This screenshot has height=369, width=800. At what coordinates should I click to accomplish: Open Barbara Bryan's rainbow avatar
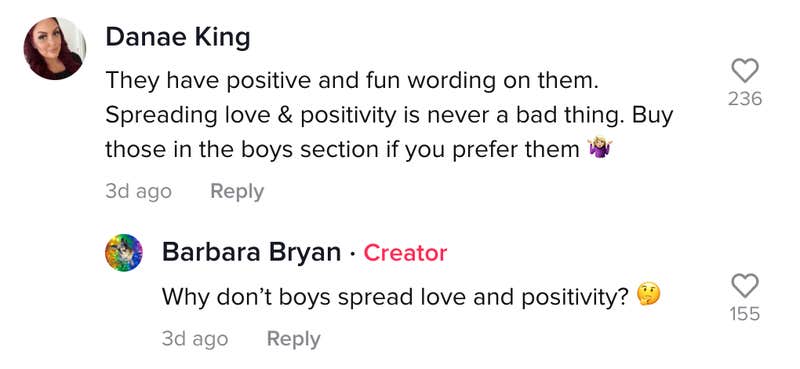(123, 253)
